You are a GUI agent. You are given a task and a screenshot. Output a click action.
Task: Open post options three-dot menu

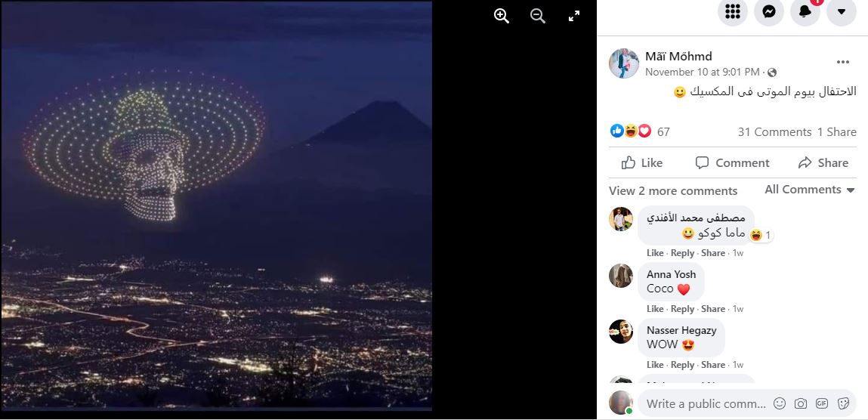pyautogui.click(x=843, y=62)
